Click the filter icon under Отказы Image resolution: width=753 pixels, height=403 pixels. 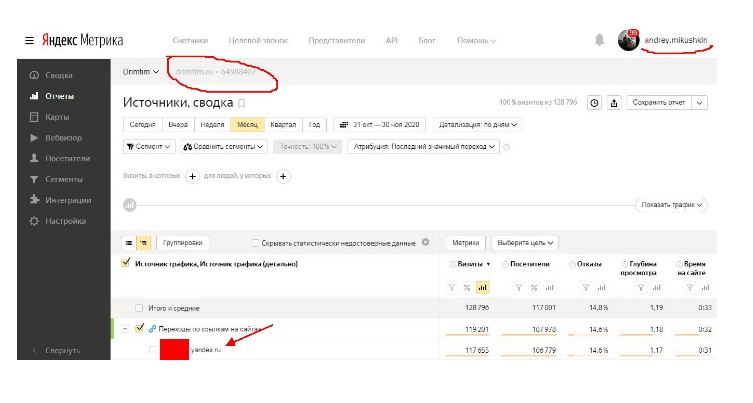pos(586,288)
